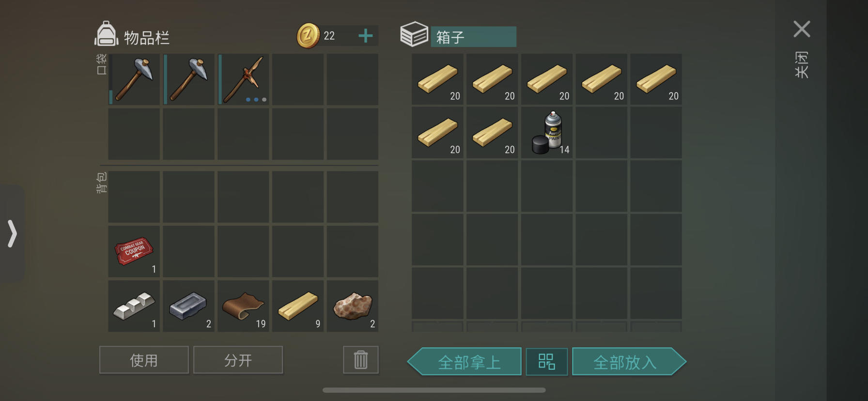The image size is (868, 401).
Task: Select the spear weapon in pocket
Action: (x=244, y=79)
